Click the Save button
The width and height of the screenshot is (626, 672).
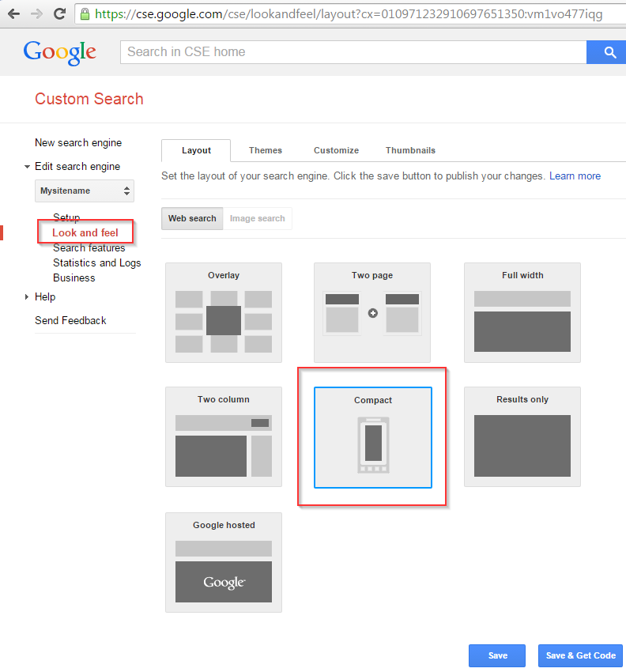(x=497, y=655)
